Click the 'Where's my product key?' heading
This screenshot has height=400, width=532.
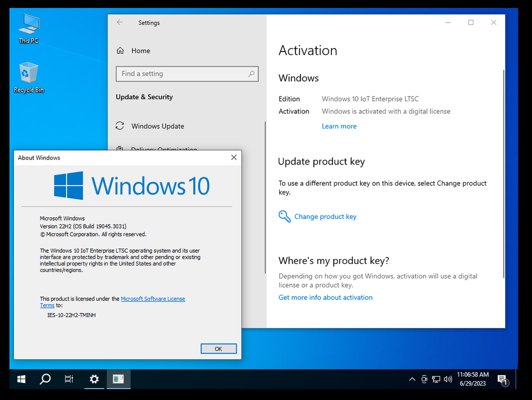(x=334, y=260)
